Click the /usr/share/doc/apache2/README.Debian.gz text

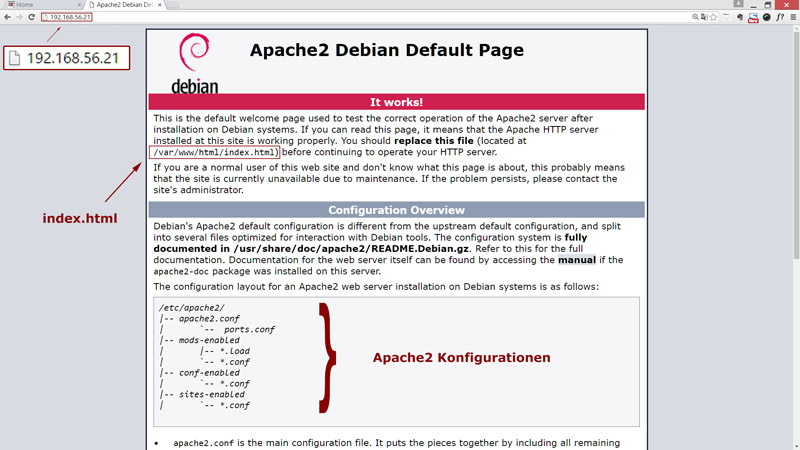pyautogui.click(x=351, y=248)
